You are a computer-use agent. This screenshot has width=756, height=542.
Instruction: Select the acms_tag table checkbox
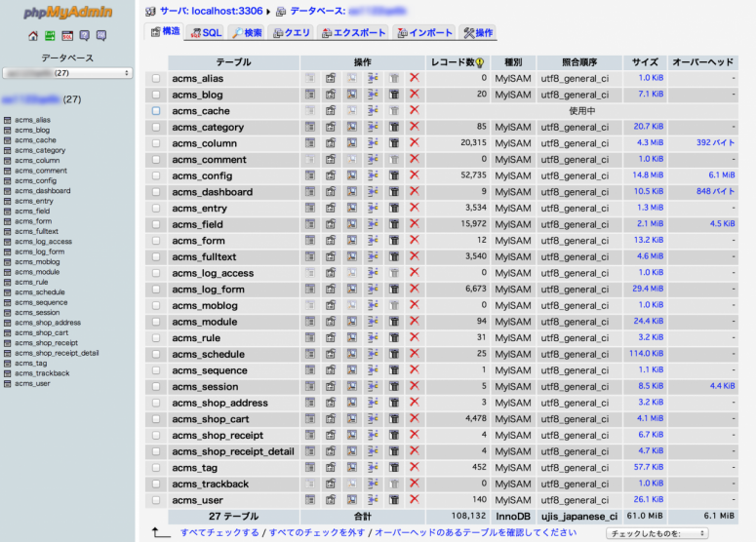156,468
